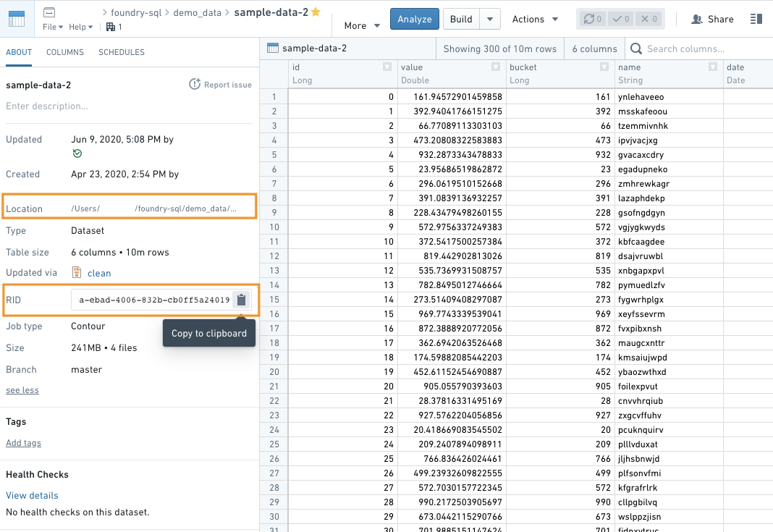Click the favorite star beside sample-data-2
The width and height of the screenshot is (773, 532).
coord(316,12)
